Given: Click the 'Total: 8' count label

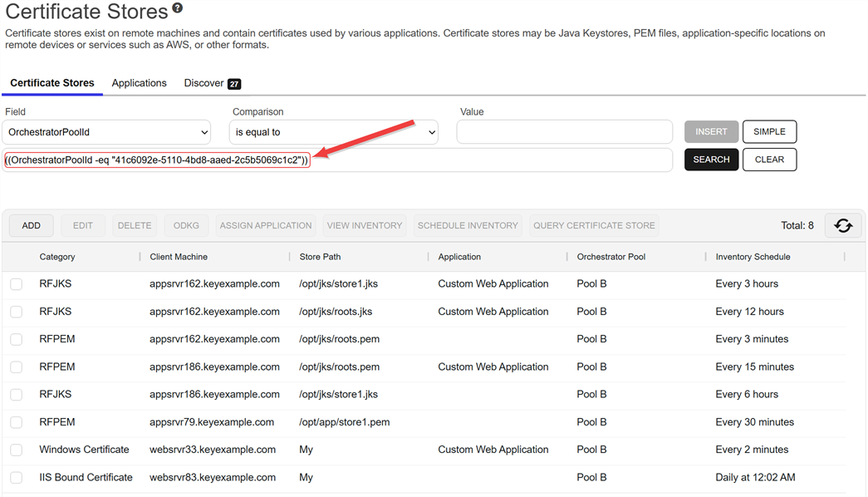Looking at the screenshot, I should pyautogui.click(x=797, y=225).
